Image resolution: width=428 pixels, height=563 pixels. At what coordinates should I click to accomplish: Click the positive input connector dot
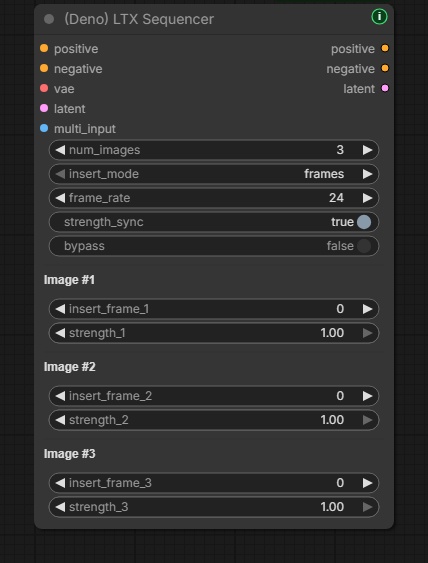[x=44, y=48]
